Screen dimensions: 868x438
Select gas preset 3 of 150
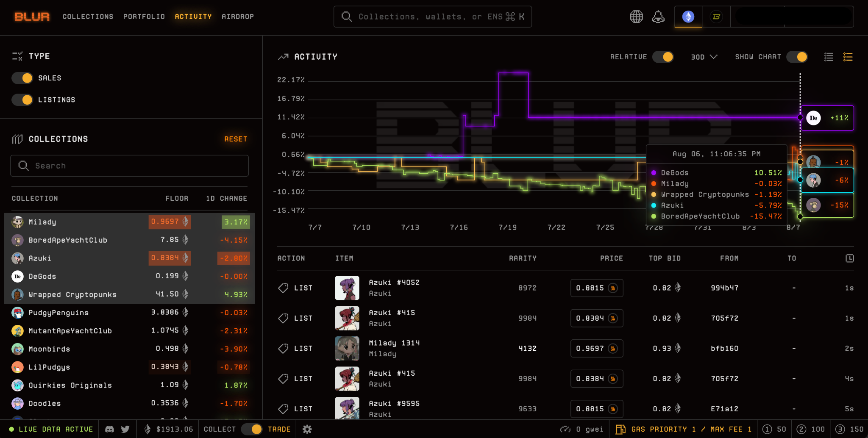(x=849, y=429)
